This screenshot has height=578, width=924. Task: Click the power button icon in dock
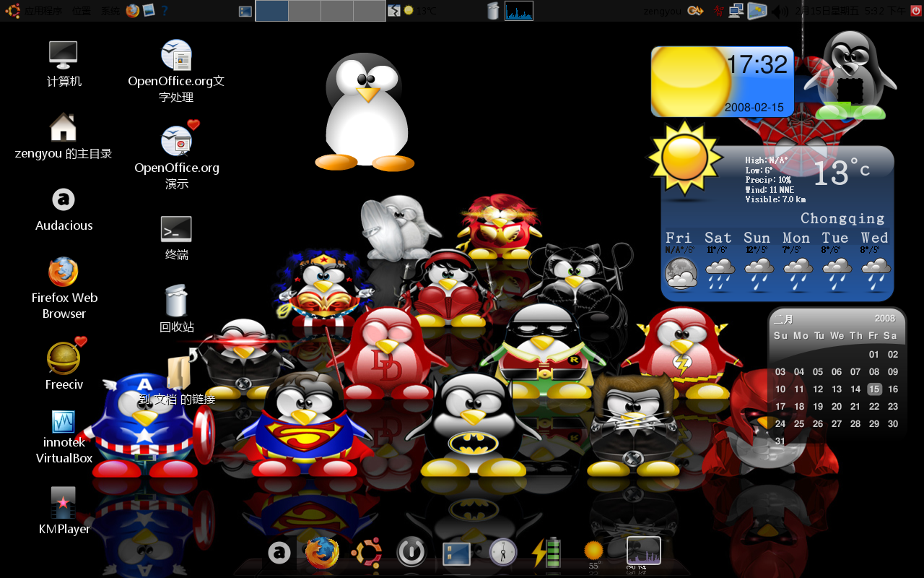411,553
